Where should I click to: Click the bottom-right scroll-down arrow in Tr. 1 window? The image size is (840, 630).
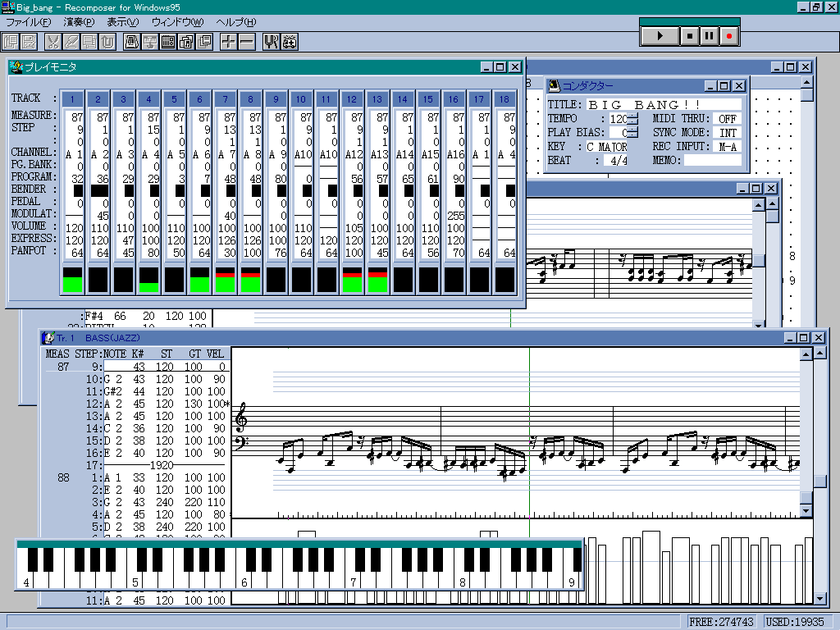[x=819, y=599]
